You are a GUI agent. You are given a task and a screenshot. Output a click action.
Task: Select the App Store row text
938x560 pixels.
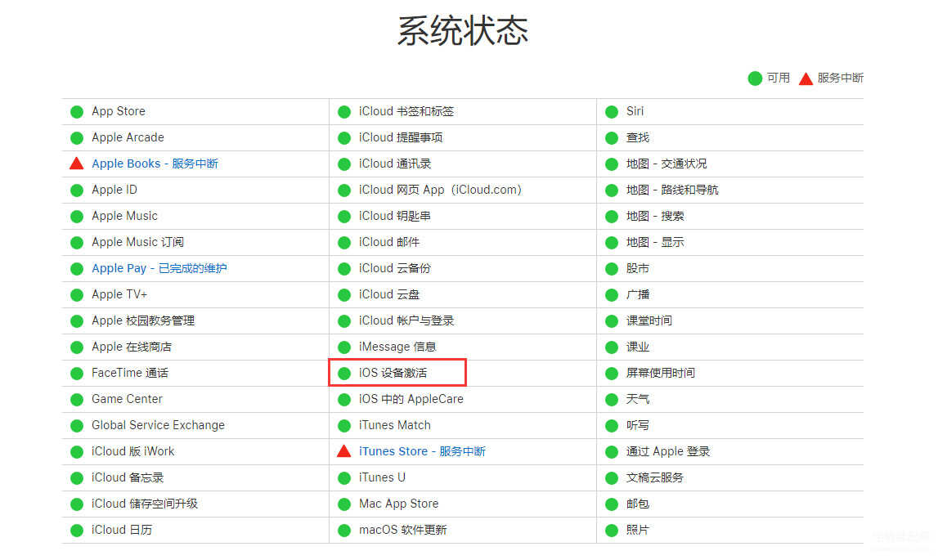pos(119,111)
